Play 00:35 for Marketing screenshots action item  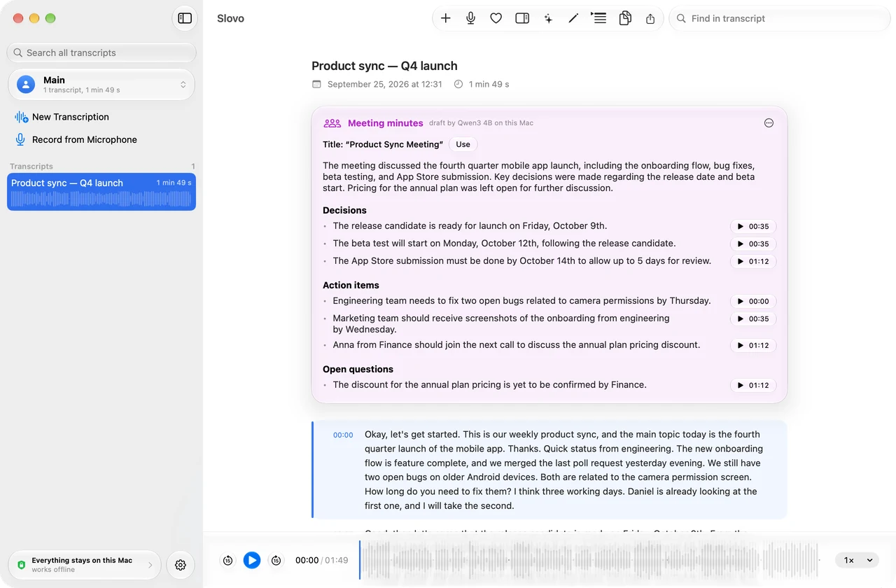(x=753, y=319)
